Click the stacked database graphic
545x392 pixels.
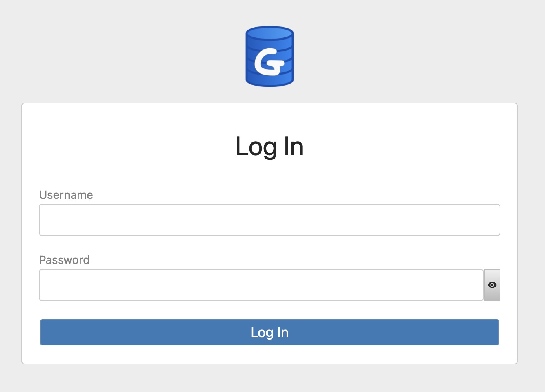click(269, 57)
